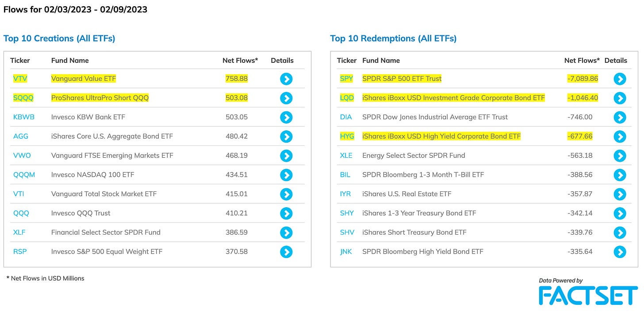Open the SPY ticker link
The width and height of the screenshot is (644, 315).
click(347, 79)
